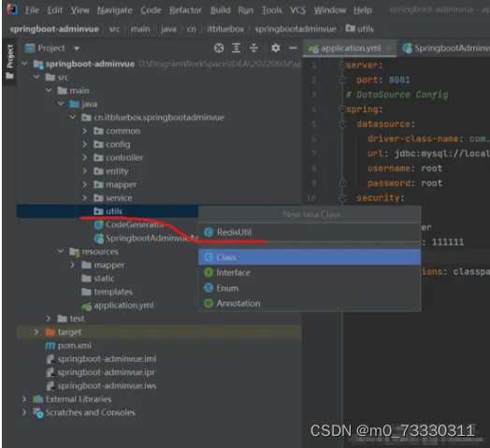Select the static folder under resources

click(104, 279)
